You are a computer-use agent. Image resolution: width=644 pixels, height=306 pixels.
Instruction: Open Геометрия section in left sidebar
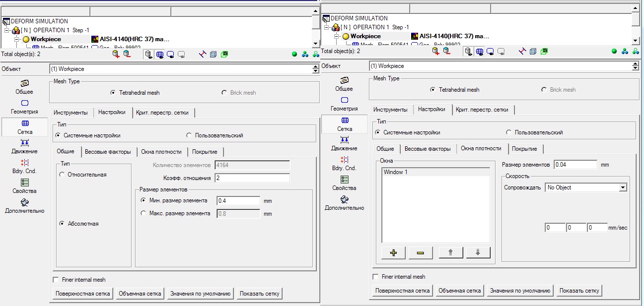(24, 107)
